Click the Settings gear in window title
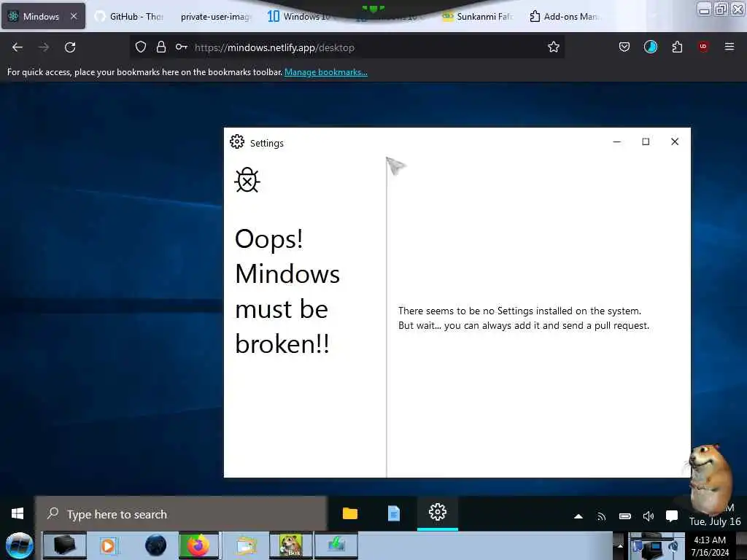The height and width of the screenshot is (560, 747). click(237, 142)
